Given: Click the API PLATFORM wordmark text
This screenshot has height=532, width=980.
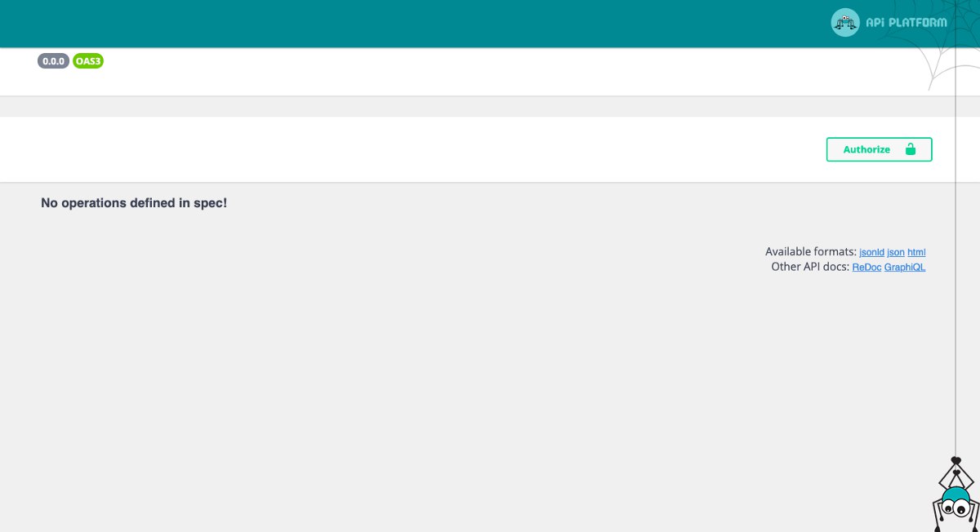Looking at the screenshot, I should [906, 23].
